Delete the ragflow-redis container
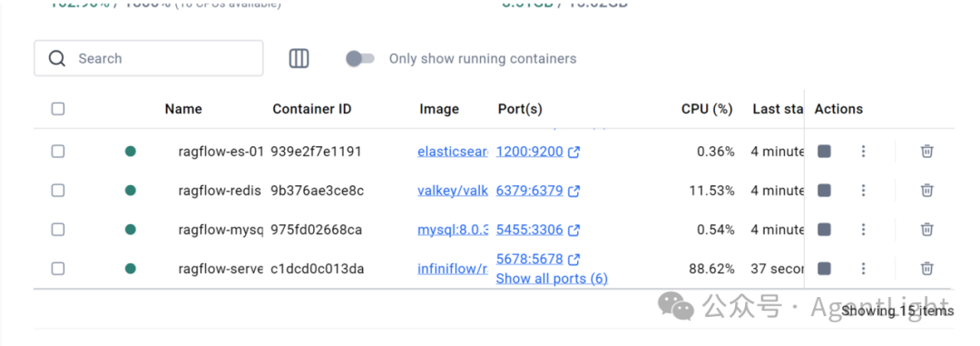Image resolution: width=980 pixels, height=346 pixels. [x=926, y=190]
